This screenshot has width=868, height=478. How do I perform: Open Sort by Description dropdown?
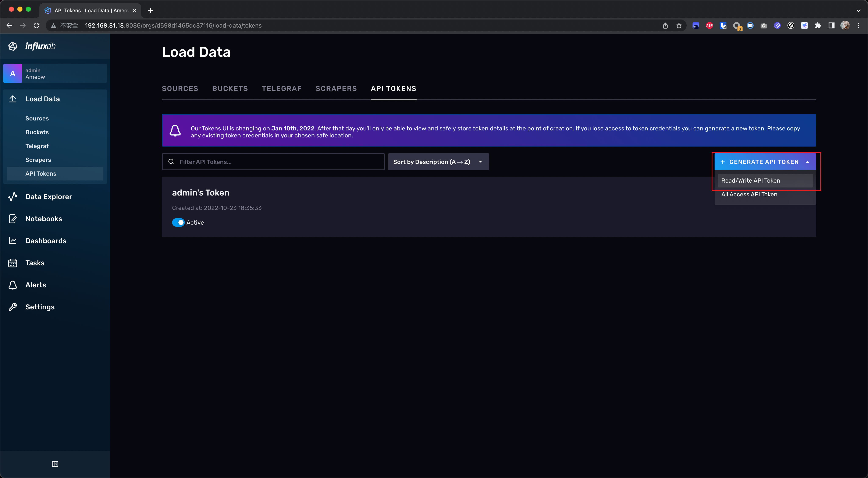coord(438,162)
